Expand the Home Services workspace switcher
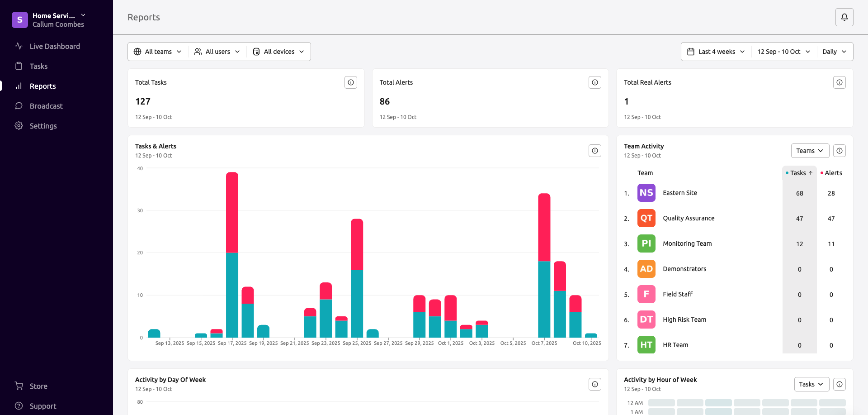This screenshot has width=868, height=415. click(x=83, y=15)
